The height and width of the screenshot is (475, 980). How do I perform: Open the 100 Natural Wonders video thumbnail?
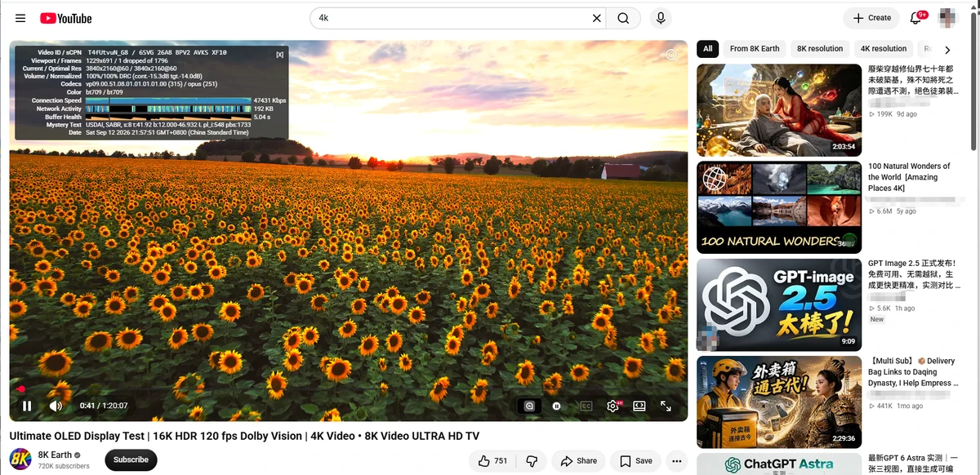(779, 207)
